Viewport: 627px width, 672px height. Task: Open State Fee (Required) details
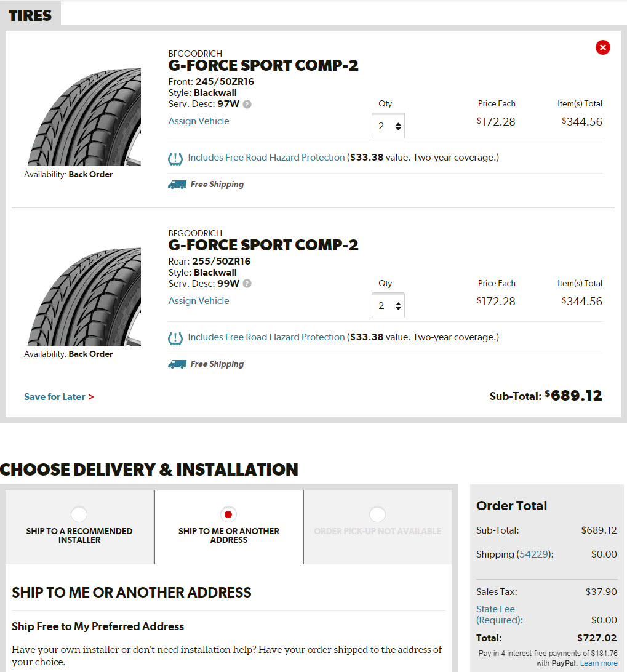499,615
